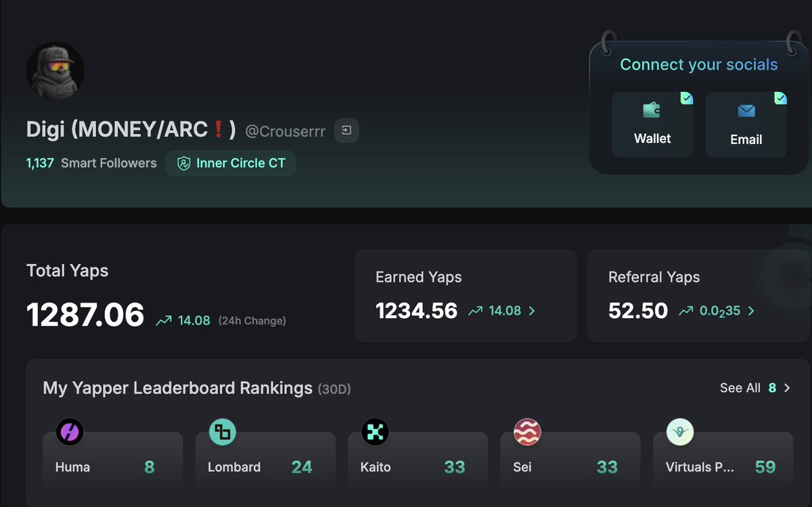Click the Kaito project logo

click(x=375, y=431)
